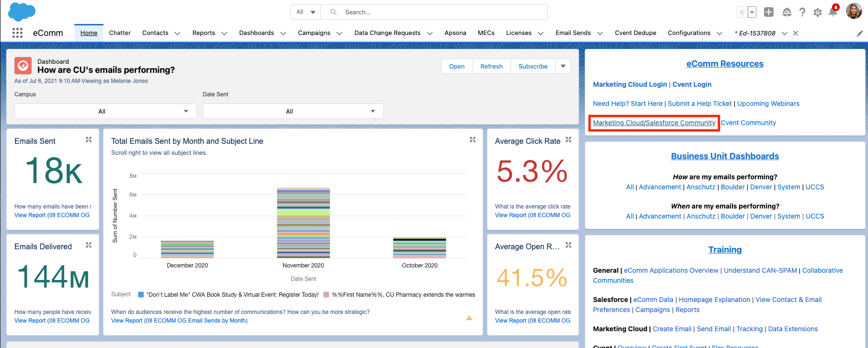Screen dimensions: 868x348
Task: Expand Contacts tab chevron
Action: click(x=177, y=33)
